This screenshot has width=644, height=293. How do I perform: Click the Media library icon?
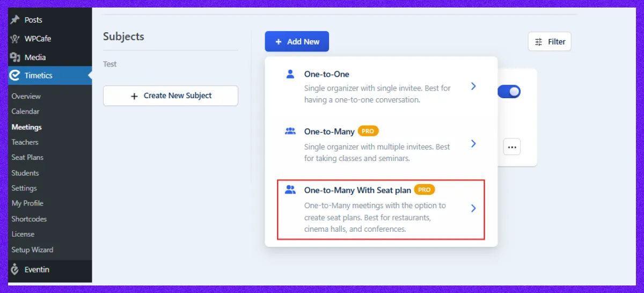[x=15, y=57]
